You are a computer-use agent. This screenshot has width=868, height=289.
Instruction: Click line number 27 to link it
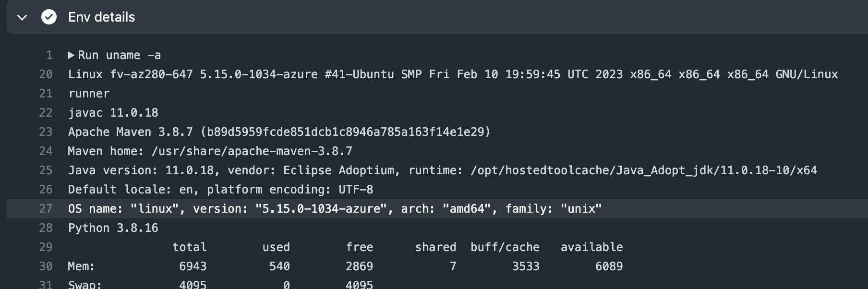(x=46, y=209)
